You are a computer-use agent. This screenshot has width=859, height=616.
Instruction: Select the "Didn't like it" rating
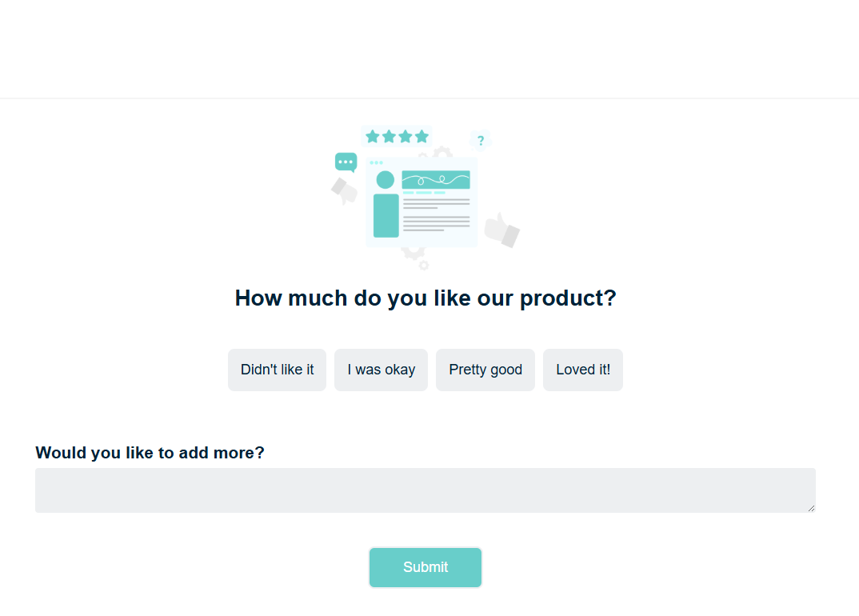pos(277,370)
